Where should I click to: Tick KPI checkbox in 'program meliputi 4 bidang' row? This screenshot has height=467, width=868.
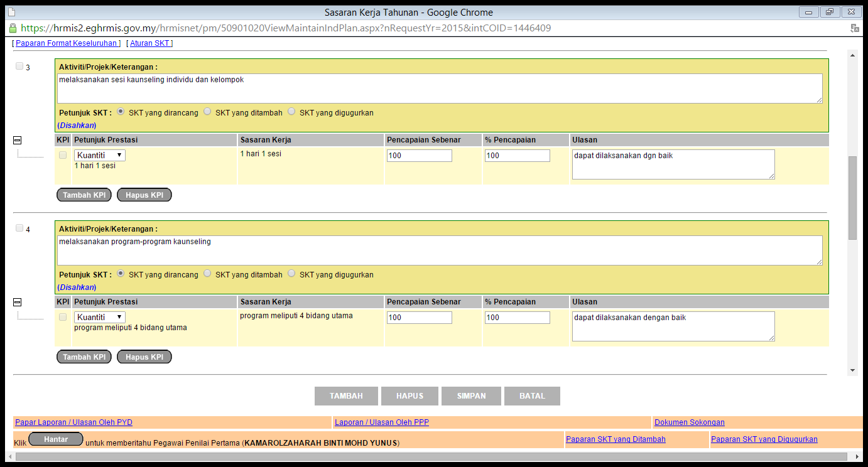pos(63,317)
